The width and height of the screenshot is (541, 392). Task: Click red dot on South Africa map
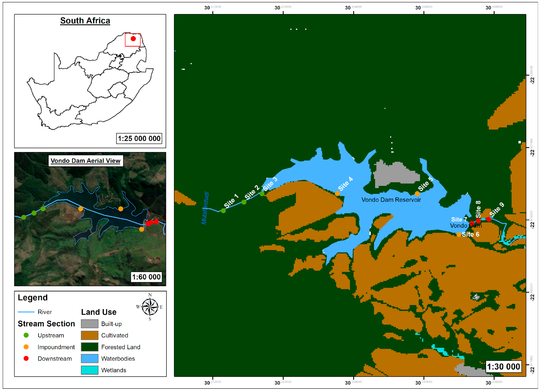133,39
